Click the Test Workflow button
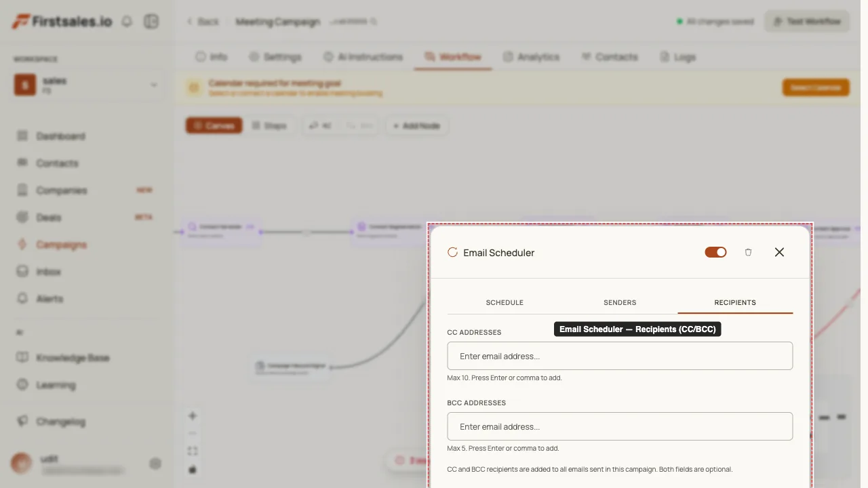The image size is (868, 488). (807, 22)
